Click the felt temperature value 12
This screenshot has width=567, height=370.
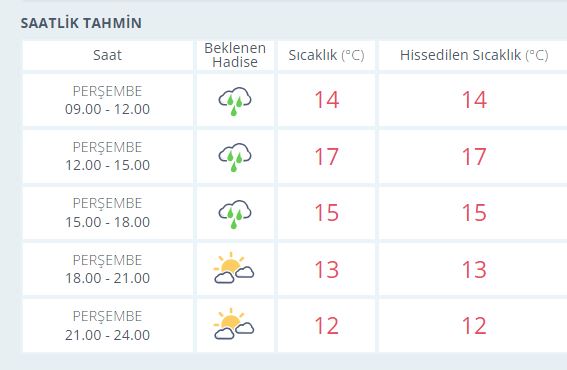click(474, 326)
